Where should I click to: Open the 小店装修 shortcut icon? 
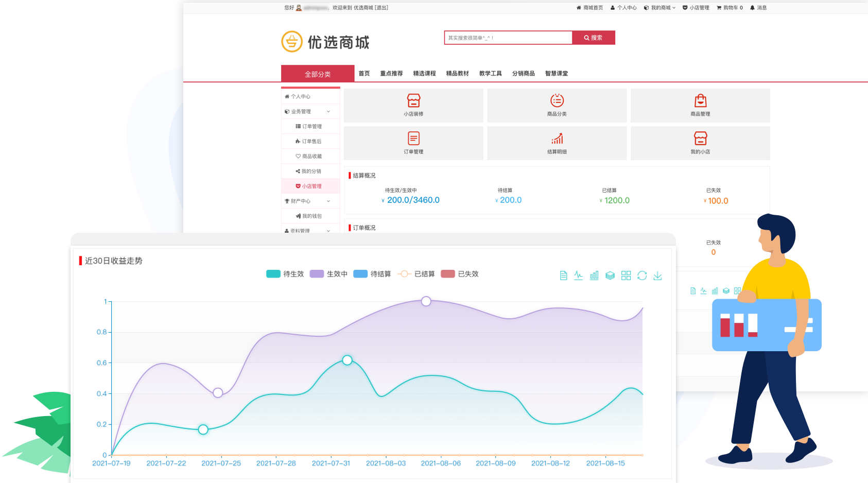click(414, 105)
